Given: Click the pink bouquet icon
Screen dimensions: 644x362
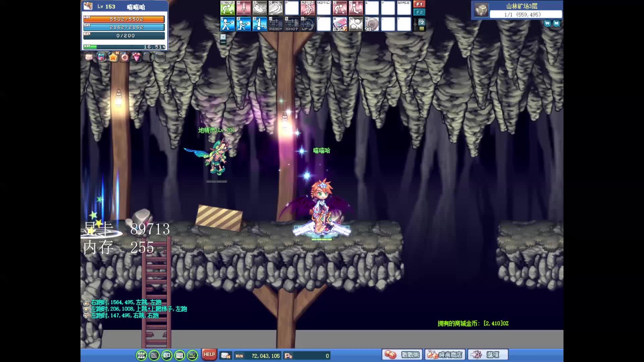Looking at the screenshot, I should click(x=136, y=57).
